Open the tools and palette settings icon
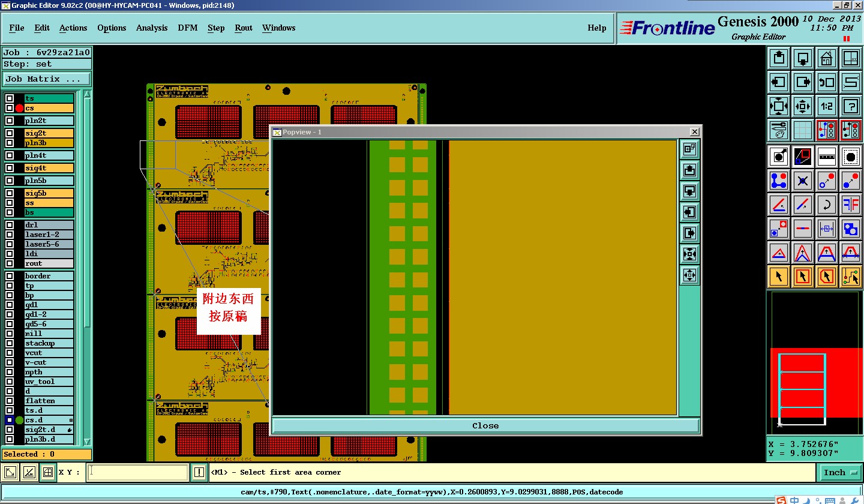 [x=779, y=130]
